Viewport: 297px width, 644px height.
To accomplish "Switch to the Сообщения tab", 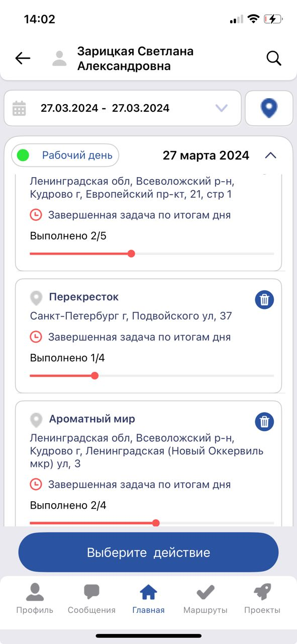I will point(91,599).
